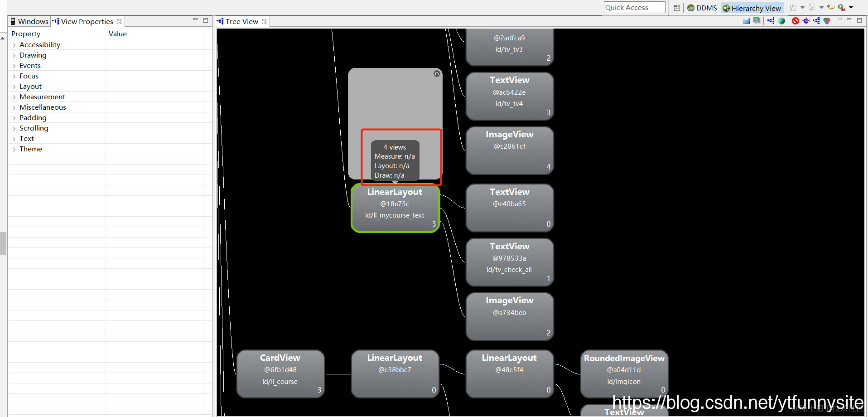
Task: Select the TextView @ac6422e id/tv_tv4 node
Action: [x=510, y=96]
